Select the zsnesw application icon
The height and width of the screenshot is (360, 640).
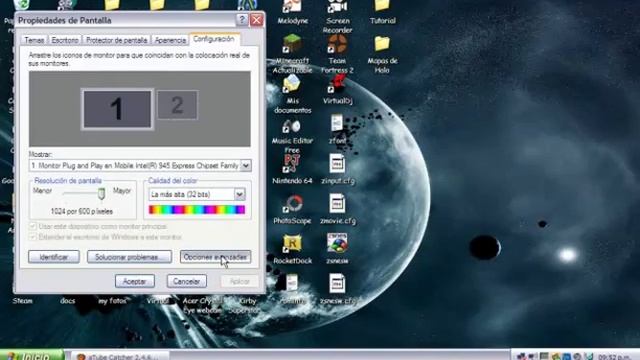(x=337, y=249)
